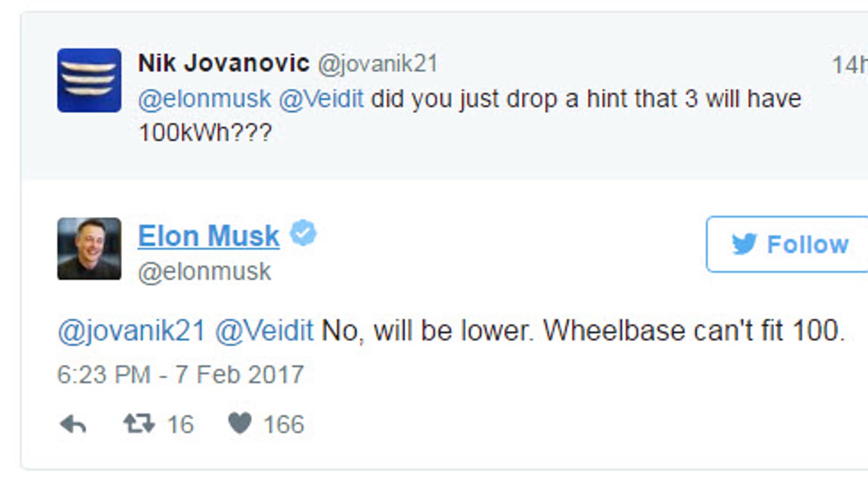
Task: Click the @elonmusk mention in Nik's tweet
Action: coord(205,99)
